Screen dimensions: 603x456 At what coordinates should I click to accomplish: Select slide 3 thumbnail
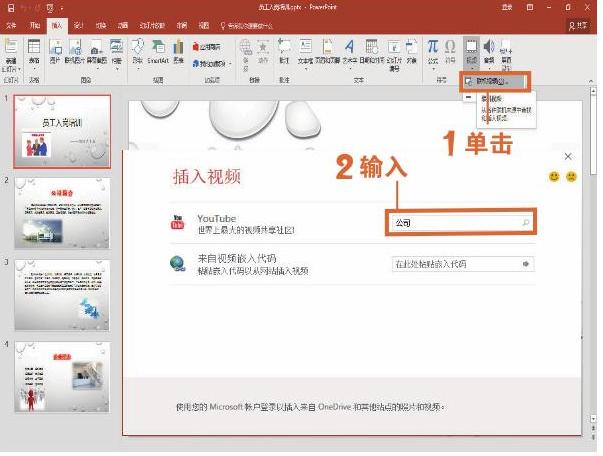[62, 295]
